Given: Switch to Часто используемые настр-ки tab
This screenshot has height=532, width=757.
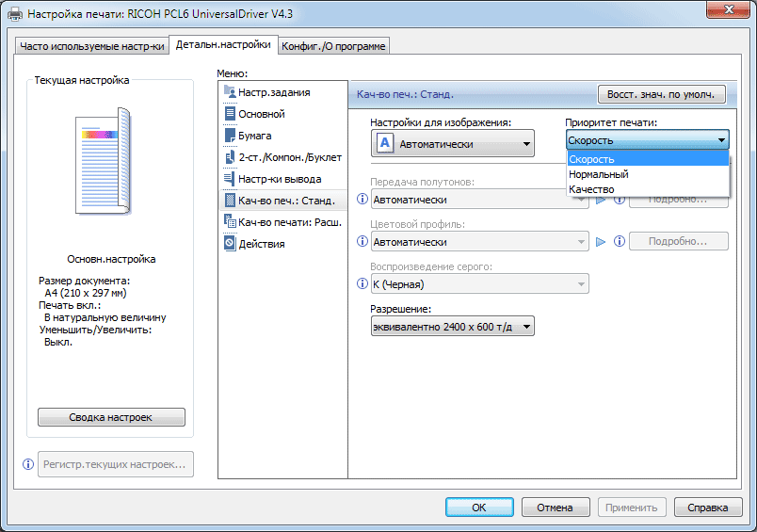Looking at the screenshot, I should (x=91, y=46).
